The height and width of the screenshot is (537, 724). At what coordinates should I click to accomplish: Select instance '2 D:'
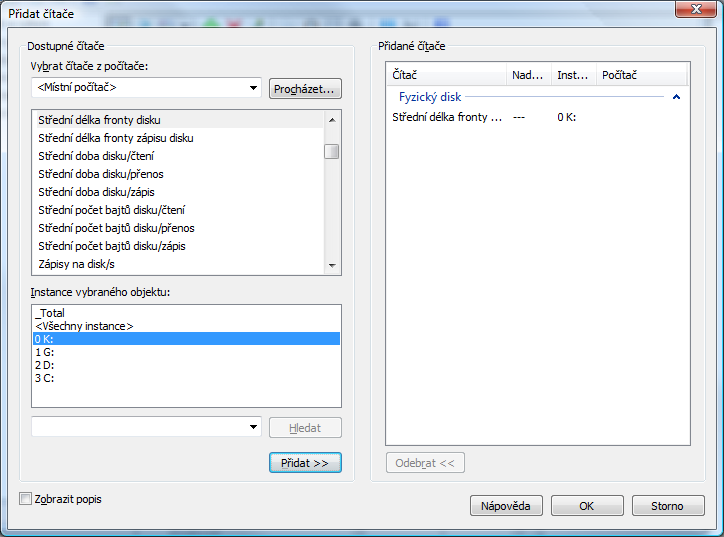pyautogui.click(x=187, y=365)
